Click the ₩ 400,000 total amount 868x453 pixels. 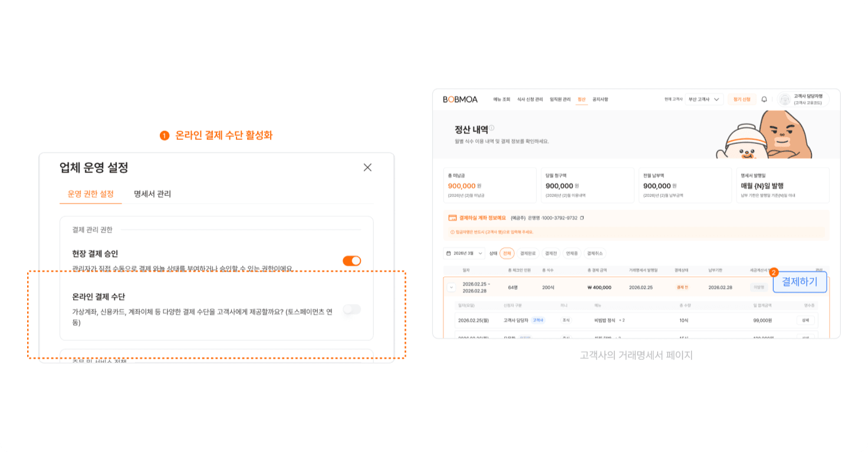tap(600, 287)
